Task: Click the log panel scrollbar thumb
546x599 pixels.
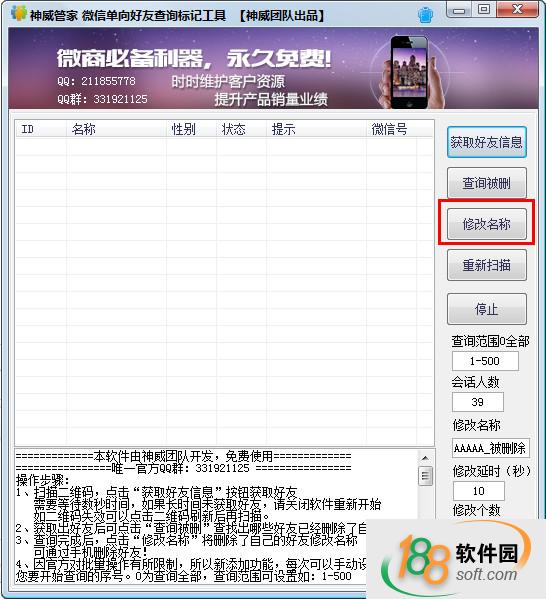Action: coord(425,476)
